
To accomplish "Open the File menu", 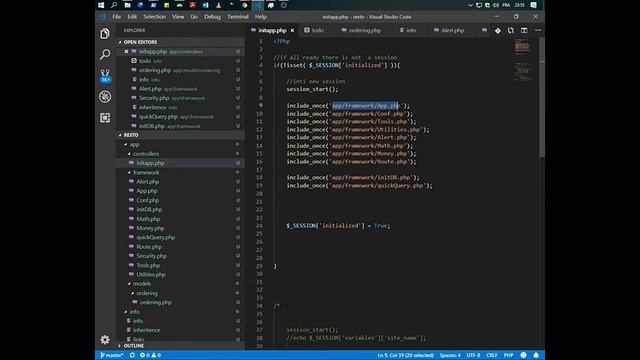I will (x=117, y=17).
